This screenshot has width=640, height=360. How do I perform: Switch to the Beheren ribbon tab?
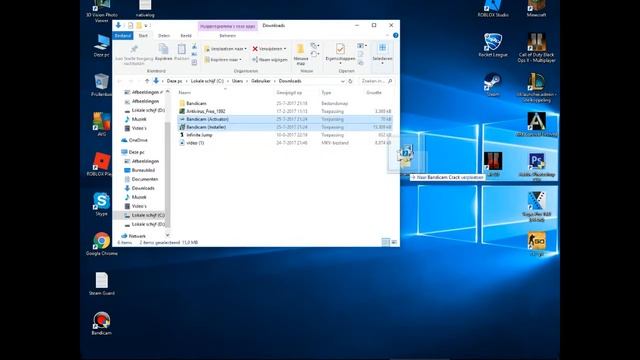pos(227,36)
